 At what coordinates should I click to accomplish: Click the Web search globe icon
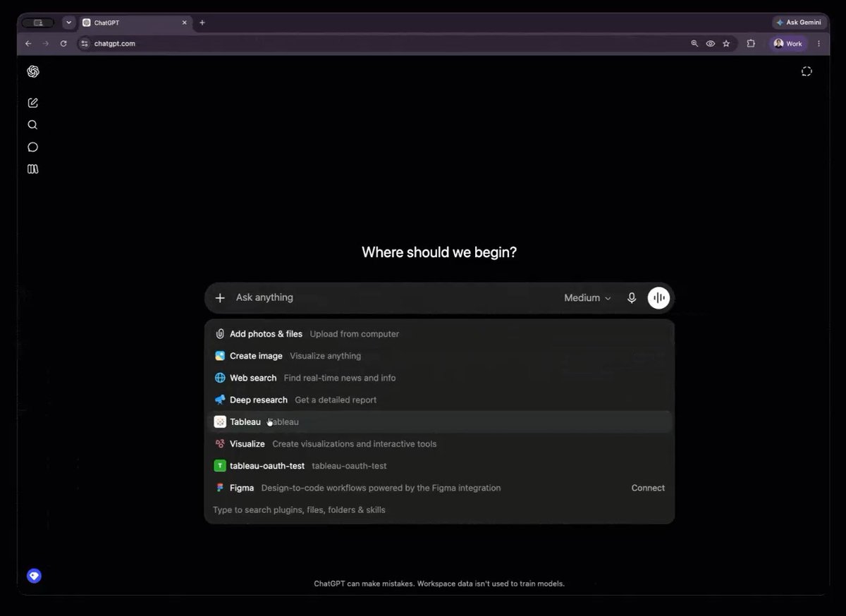pos(220,378)
